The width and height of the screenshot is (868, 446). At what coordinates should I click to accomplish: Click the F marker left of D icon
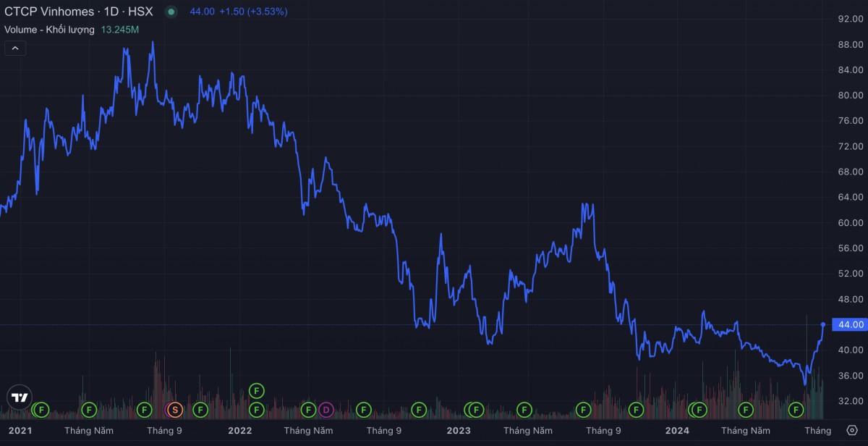pos(309,410)
